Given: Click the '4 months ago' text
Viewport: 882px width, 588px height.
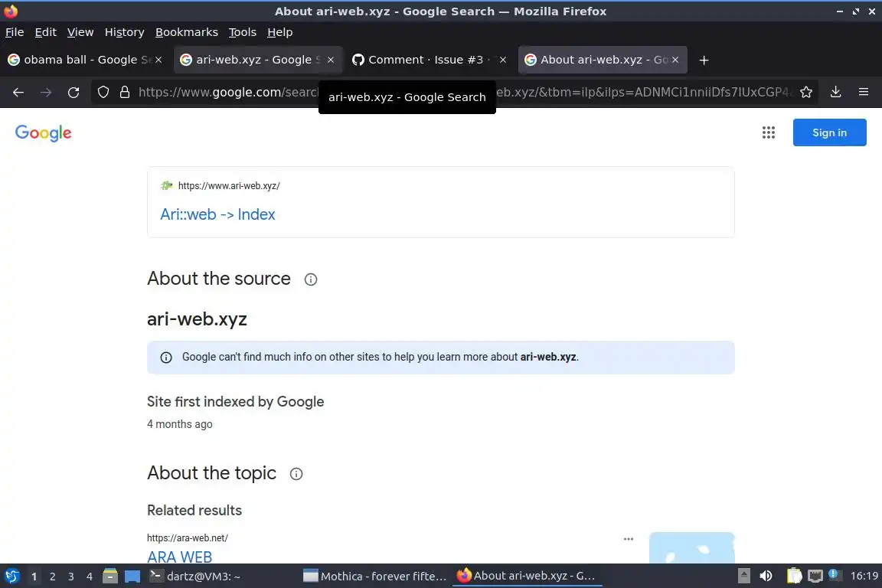Looking at the screenshot, I should (179, 424).
